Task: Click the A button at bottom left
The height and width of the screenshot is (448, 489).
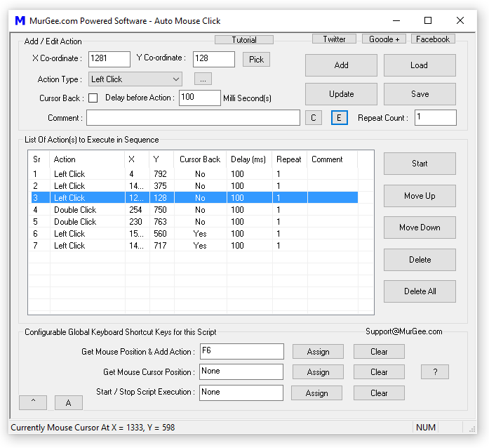Action: 69,402
